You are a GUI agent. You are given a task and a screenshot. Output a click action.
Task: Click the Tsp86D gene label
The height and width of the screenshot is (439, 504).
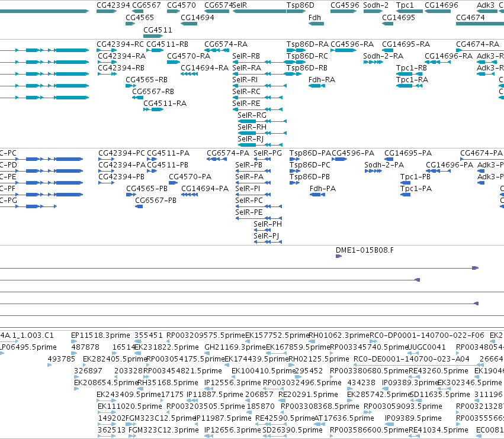[300, 5]
